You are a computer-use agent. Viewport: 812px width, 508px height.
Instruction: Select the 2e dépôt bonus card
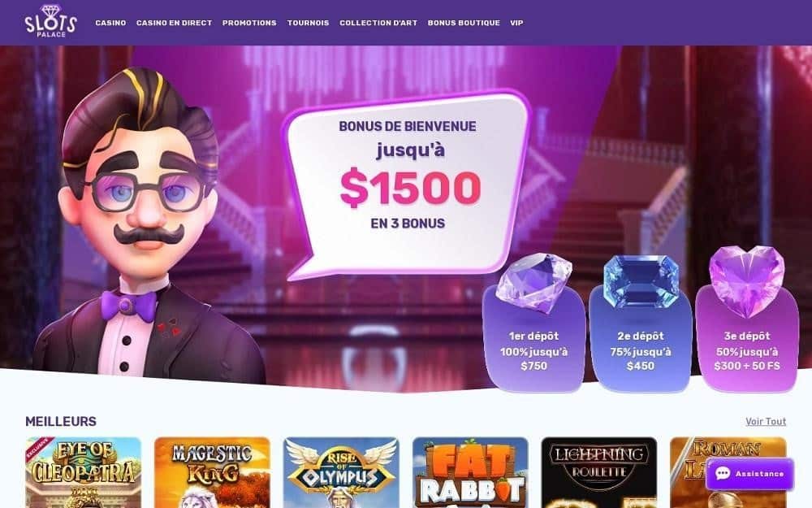point(641,340)
